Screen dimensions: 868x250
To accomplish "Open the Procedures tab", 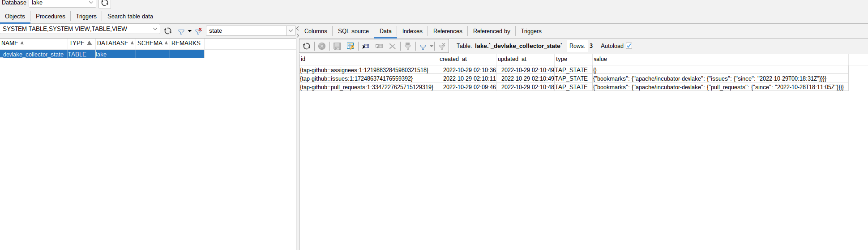I will (51, 17).
